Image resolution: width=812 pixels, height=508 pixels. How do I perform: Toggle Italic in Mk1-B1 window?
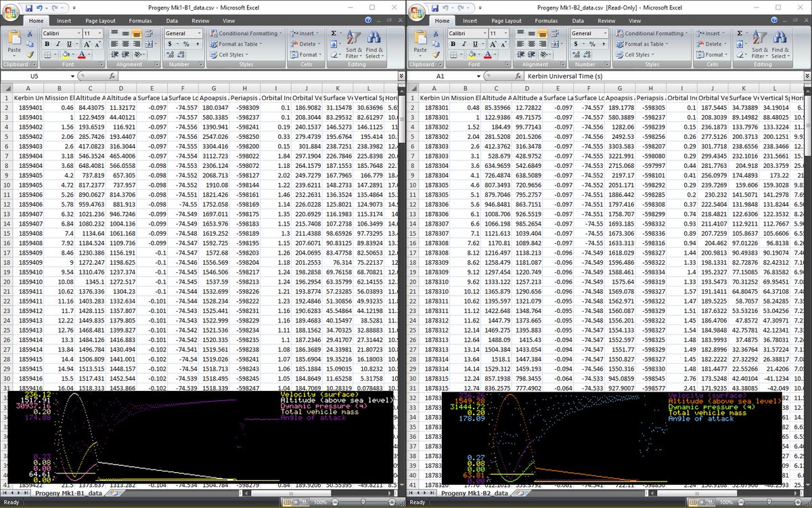click(x=58, y=43)
